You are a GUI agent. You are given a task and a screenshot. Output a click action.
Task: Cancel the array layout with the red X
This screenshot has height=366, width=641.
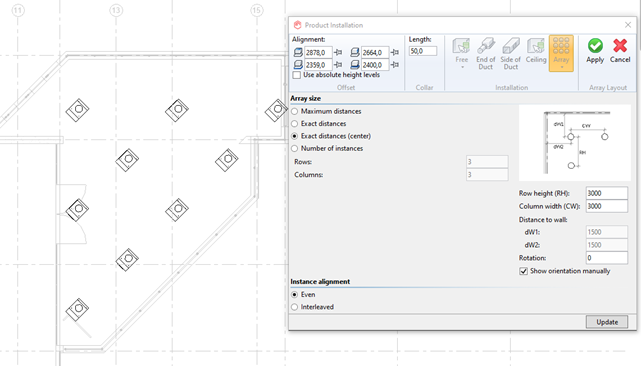(620, 50)
